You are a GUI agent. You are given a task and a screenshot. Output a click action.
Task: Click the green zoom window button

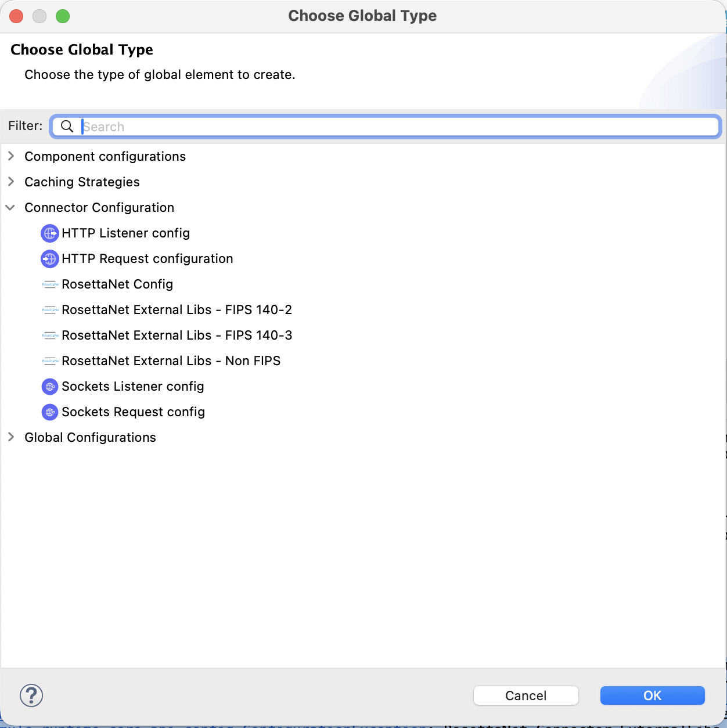tap(63, 16)
